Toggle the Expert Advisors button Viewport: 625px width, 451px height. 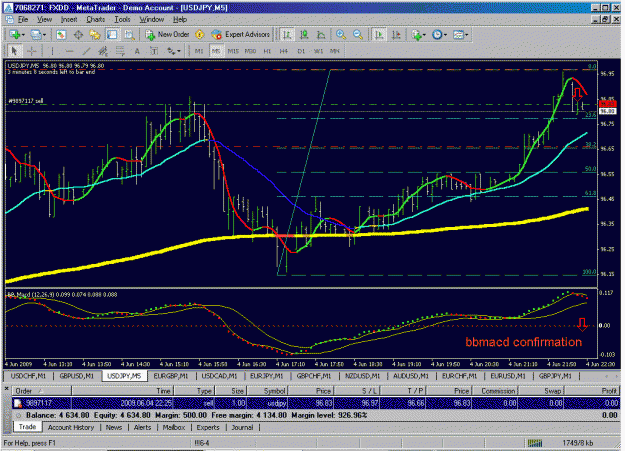[x=241, y=35]
